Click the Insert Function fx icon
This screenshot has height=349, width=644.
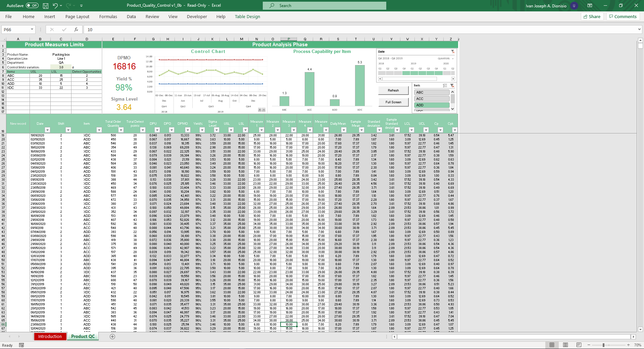tap(76, 30)
